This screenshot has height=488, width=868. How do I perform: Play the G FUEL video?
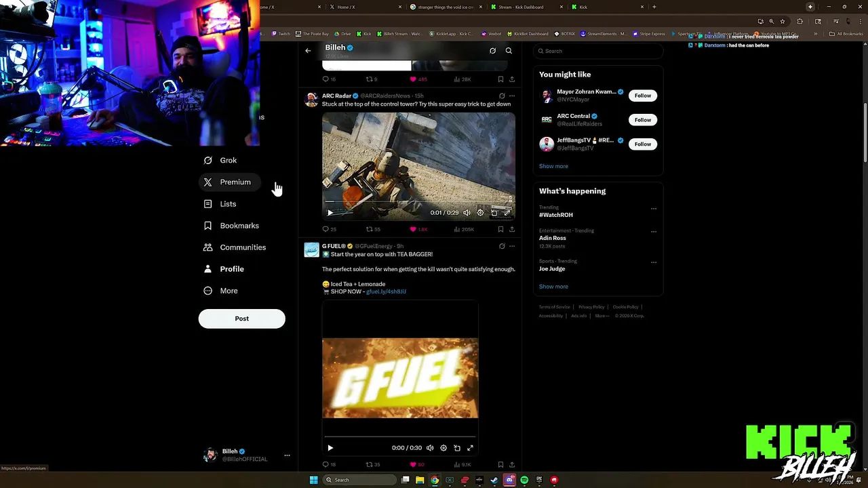[x=330, y=448]
